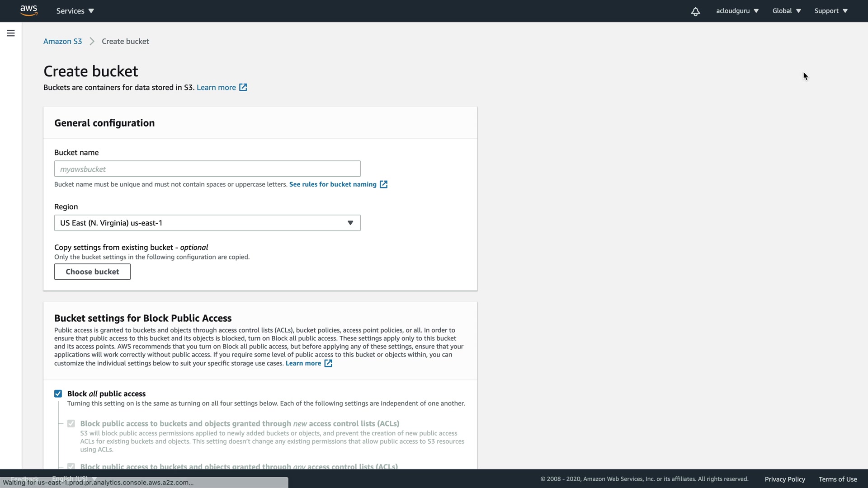Go to Amazon S3 breadcrumb link

pos(62,42)
